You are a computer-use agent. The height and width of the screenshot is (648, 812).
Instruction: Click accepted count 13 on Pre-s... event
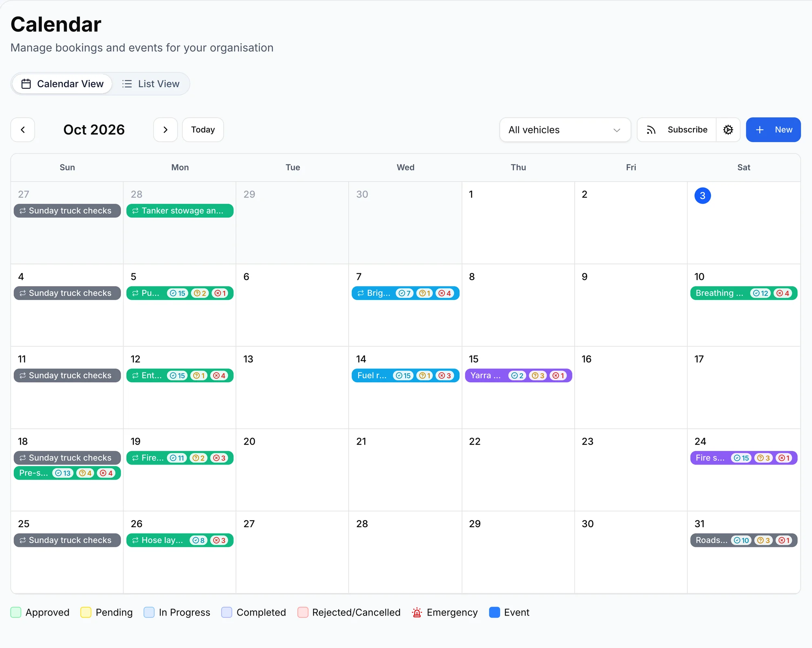tap(63, 473)
